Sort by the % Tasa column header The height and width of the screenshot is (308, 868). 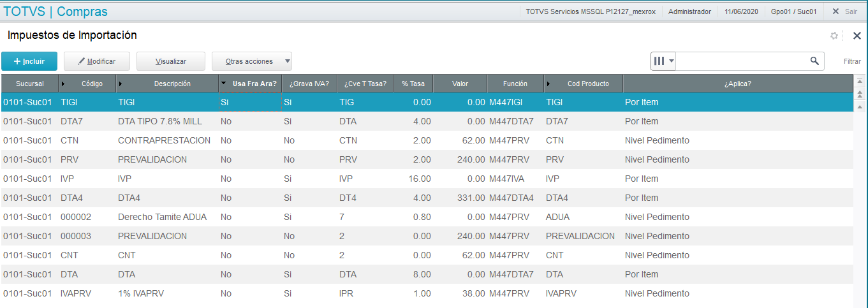click(413, 84)
